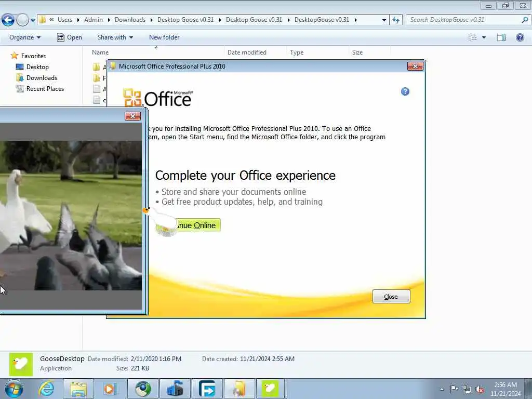The width and height of the screenshot is (532, 399).
Task: Click the DesktopGoose v0.31 last breadcrumb
Action: 322,20
